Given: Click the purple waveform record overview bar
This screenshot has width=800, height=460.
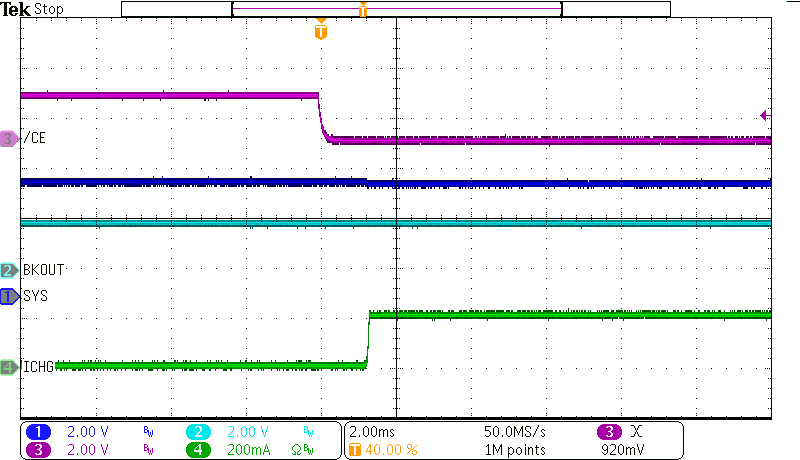Looking at the screenshot, I should click(x=396, y=9).
